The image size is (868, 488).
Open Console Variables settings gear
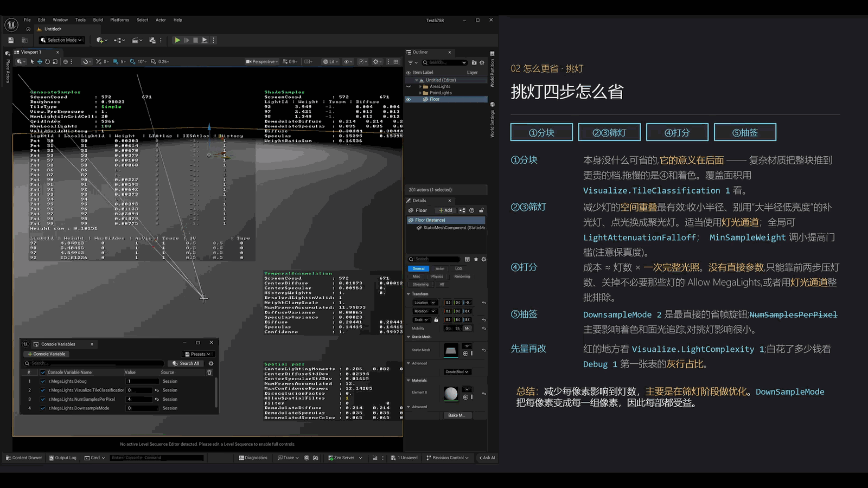[x=211, y=363]
